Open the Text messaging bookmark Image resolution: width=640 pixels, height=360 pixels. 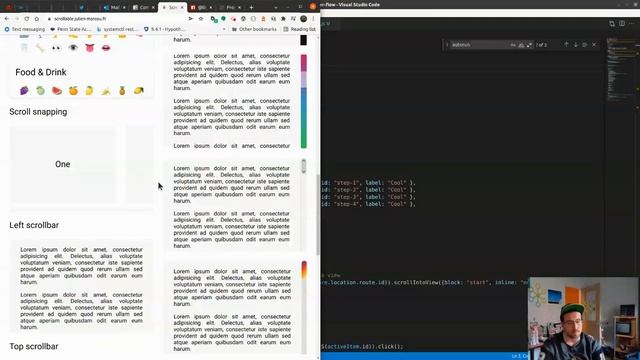point(24,29)
